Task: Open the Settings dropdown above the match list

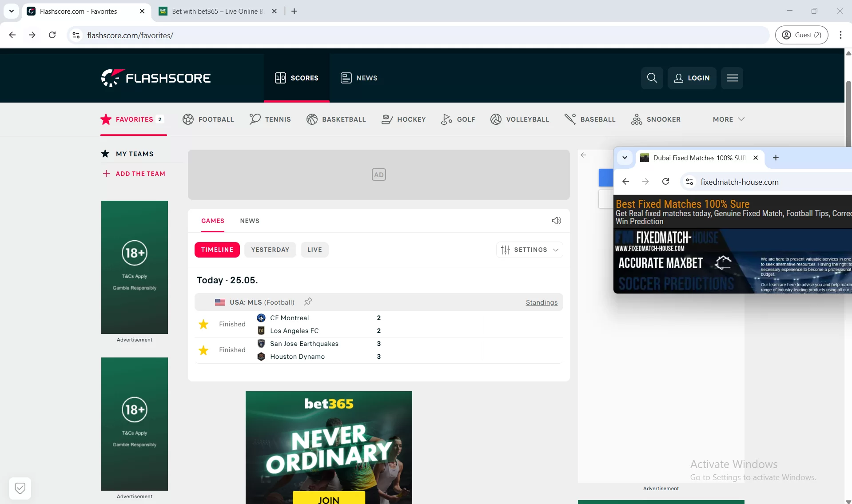Action: coord(529,250)
